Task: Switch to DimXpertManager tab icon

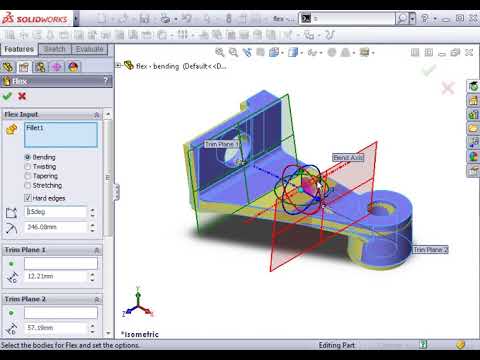Action: (x=57, y=67)
